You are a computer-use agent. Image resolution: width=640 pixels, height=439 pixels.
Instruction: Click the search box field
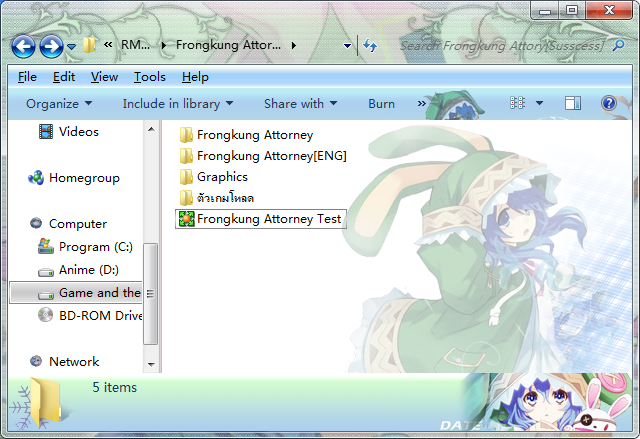click(502, 46)
